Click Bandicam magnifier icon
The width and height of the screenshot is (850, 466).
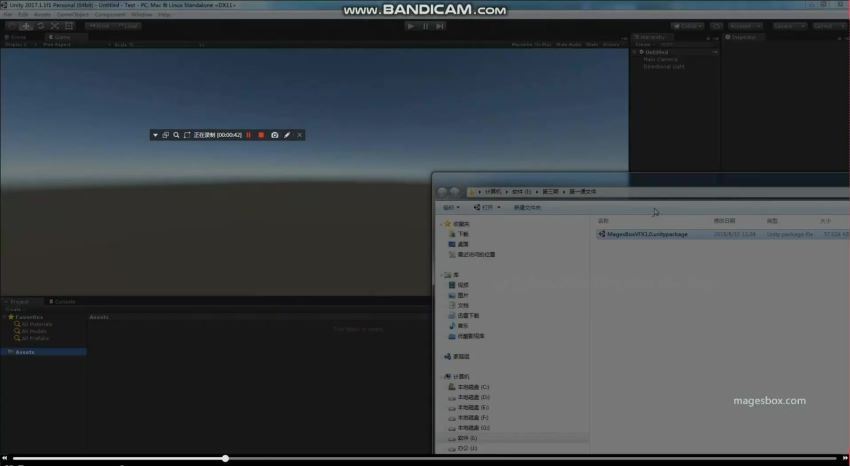tap(176, 135)
